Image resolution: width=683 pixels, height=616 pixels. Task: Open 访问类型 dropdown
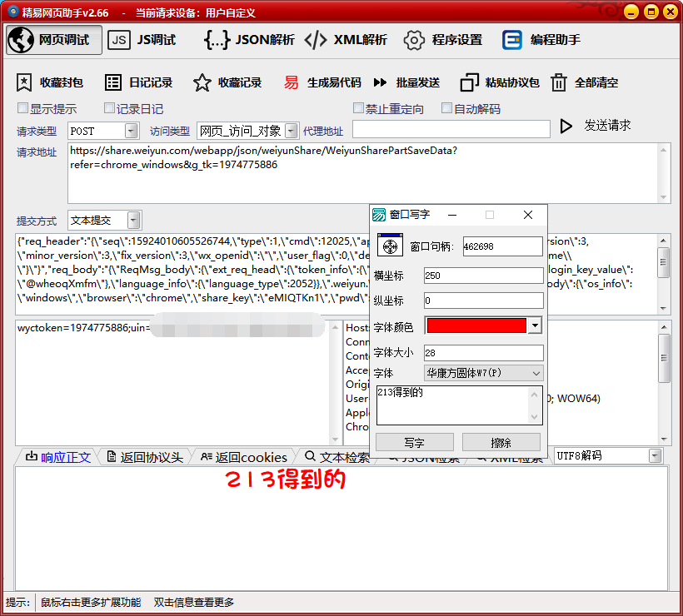pyautogui.click(x=291, y=131)
